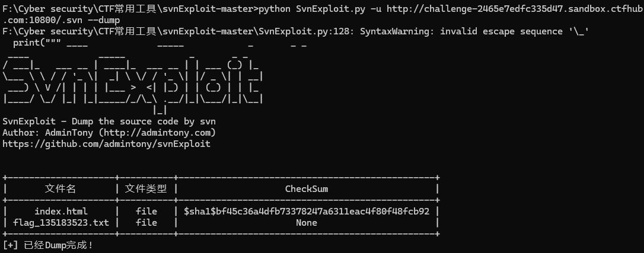Image resolution: width=644 pixels, height=253 pixels.
Task: Click the None checksum cell
Action: 307,223
